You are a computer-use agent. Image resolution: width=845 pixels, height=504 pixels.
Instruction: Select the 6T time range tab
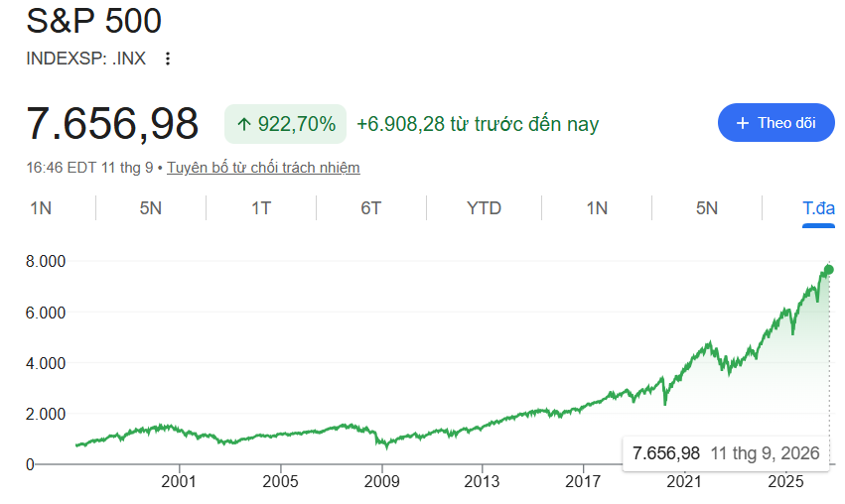click(370, 207)
